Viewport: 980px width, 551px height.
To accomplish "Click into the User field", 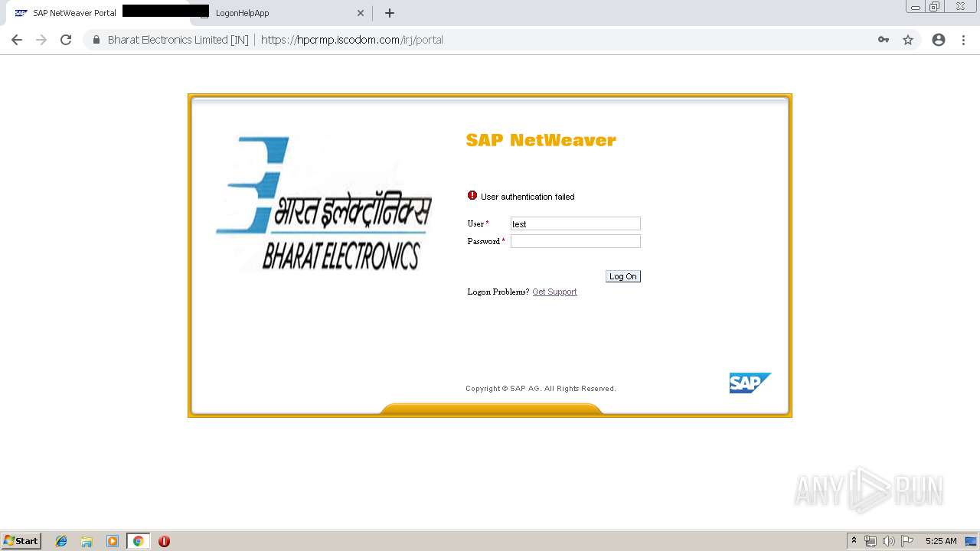I will click(x=576, y=223).
